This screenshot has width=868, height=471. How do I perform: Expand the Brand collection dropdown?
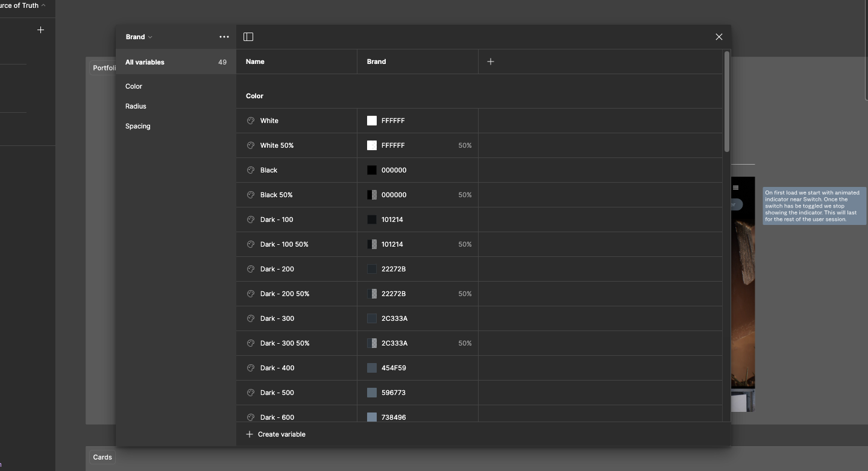point(139,37)
